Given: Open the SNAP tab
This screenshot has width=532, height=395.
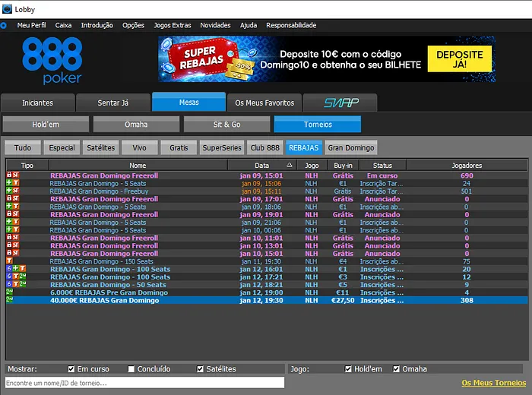Looking at the screenshot, I should (x=340, y=103).
